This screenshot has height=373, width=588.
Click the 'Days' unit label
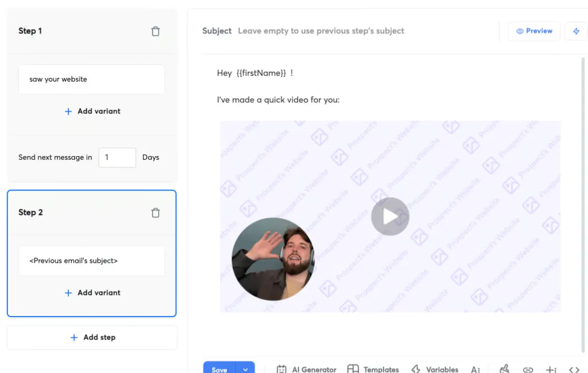pos(151,158)
